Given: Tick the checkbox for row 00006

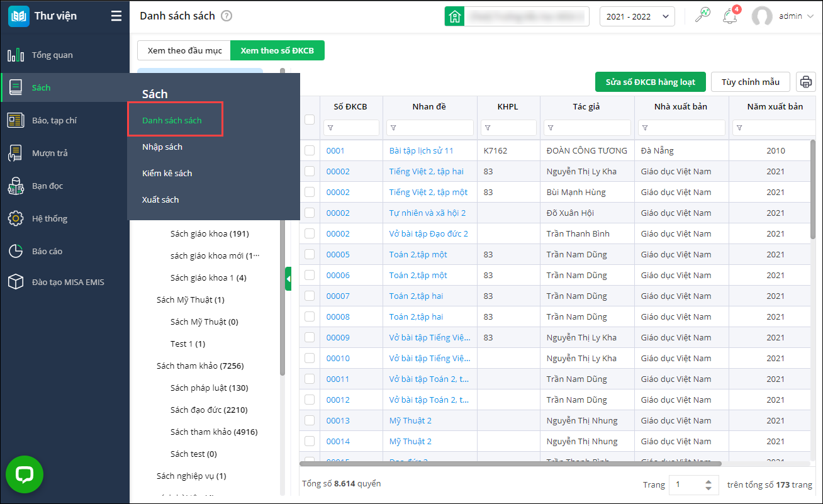Looking at the screenshot, I should tap(310, 275).
